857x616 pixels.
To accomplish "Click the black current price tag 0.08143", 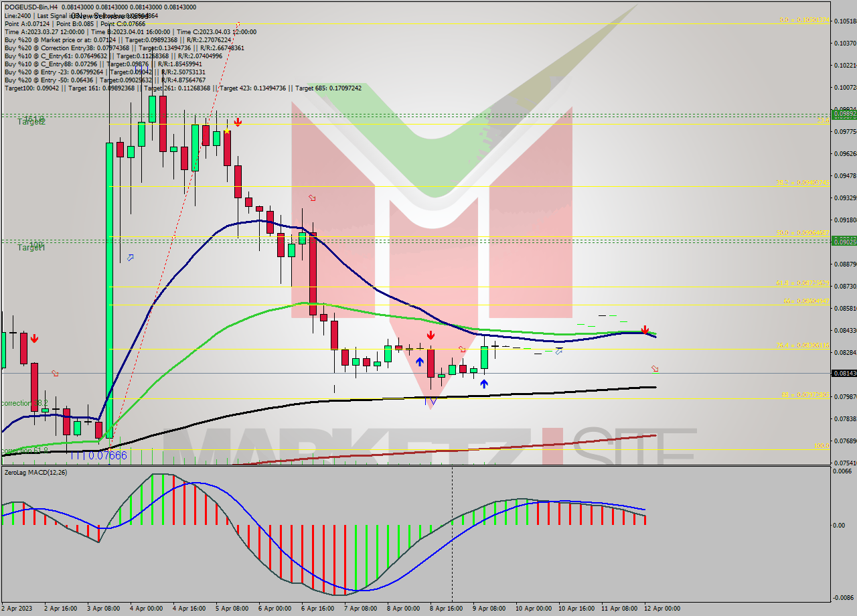I will [844, 373].
